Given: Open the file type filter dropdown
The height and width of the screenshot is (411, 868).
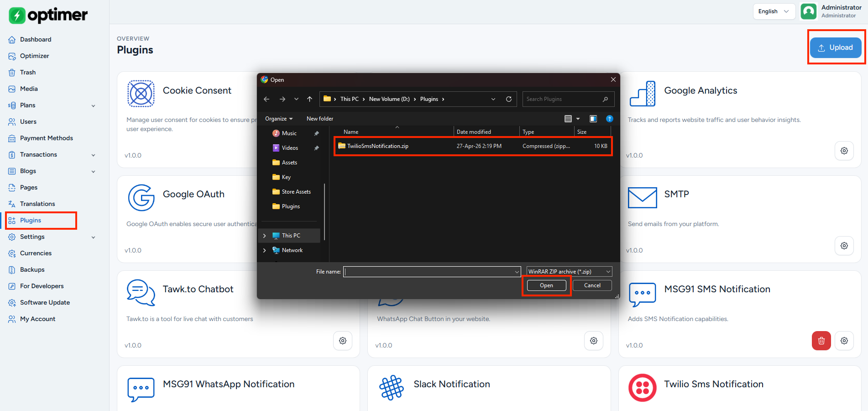Looking at the screenshot, I should point(569,272).
